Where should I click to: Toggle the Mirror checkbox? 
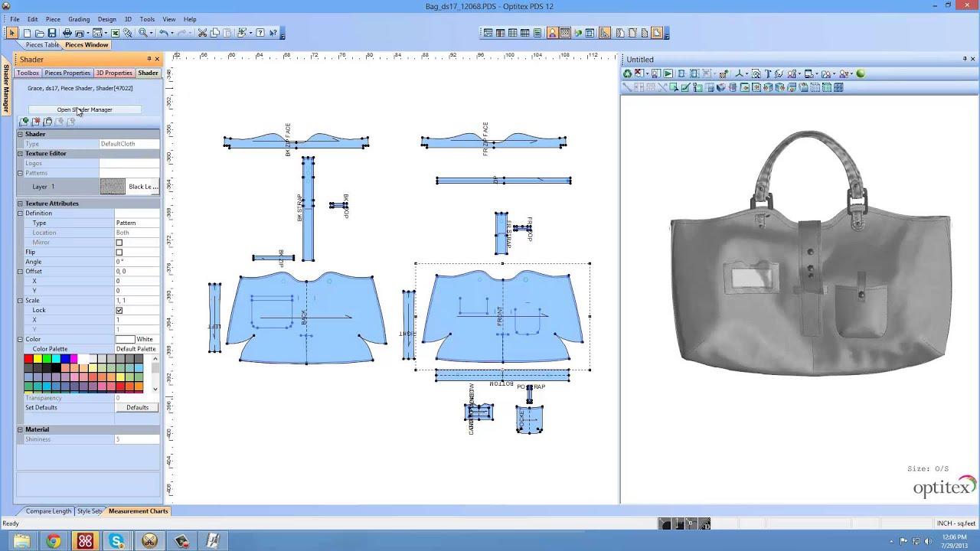click(119, 243)
